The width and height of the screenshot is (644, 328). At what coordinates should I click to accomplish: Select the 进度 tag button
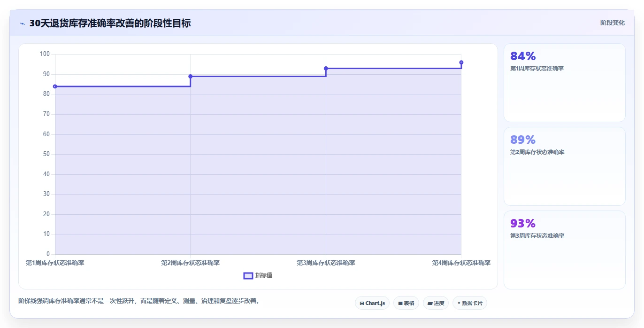(436, 303)
